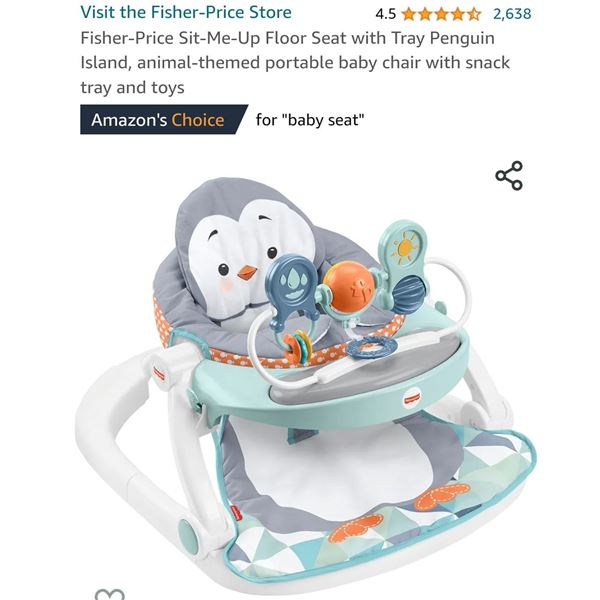Click the orange penguin feet on the seat pad
The height and width of the screenshot is (600, 600).
click(x=399, y=513)
